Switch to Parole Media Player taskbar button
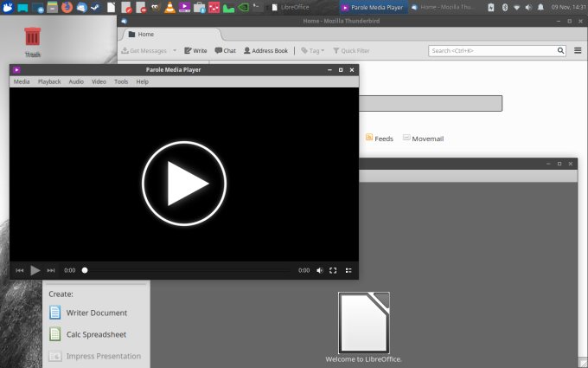The image size is (588, 368). (374, 7)
